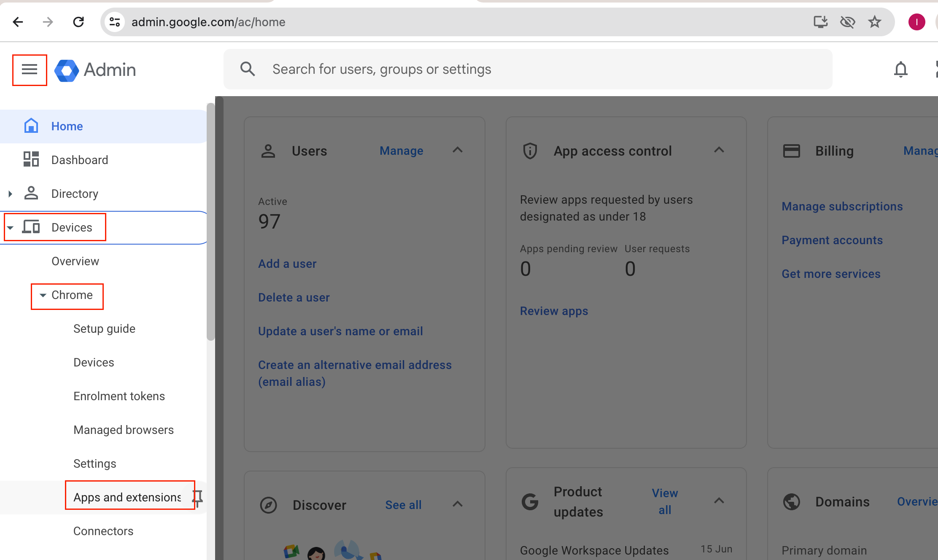The image size is (938, 560).
Task: Open the hamburger navigation menu
Action: [x=30, y=70]
